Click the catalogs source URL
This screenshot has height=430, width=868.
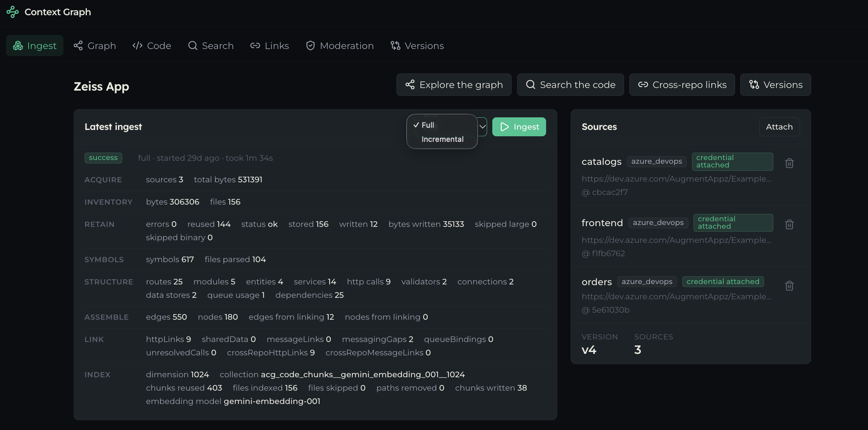[676, 179]
